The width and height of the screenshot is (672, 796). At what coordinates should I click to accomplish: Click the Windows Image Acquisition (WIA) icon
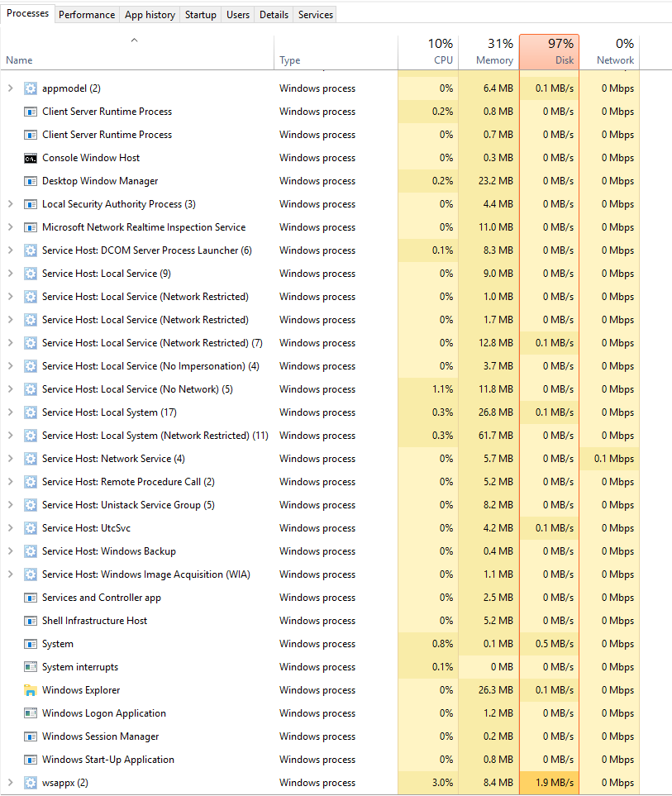pyautogui.click(x=31, y=574)
